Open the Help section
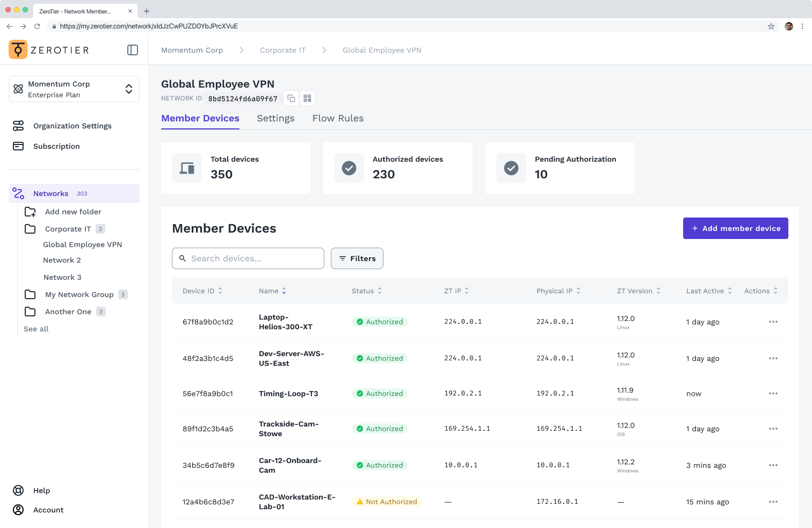The width and height of the screenshot is (812, 528). [41, 490]
